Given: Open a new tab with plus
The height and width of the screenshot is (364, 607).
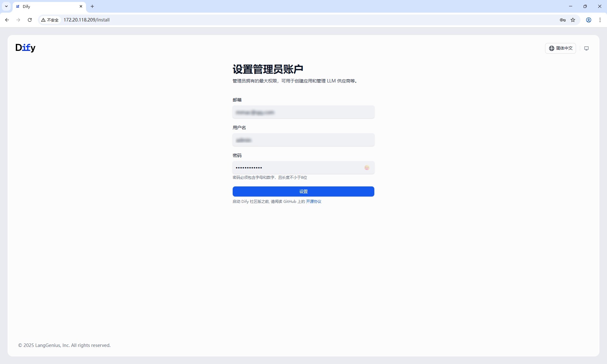Looking at the screenshot, I should point(92,6).
